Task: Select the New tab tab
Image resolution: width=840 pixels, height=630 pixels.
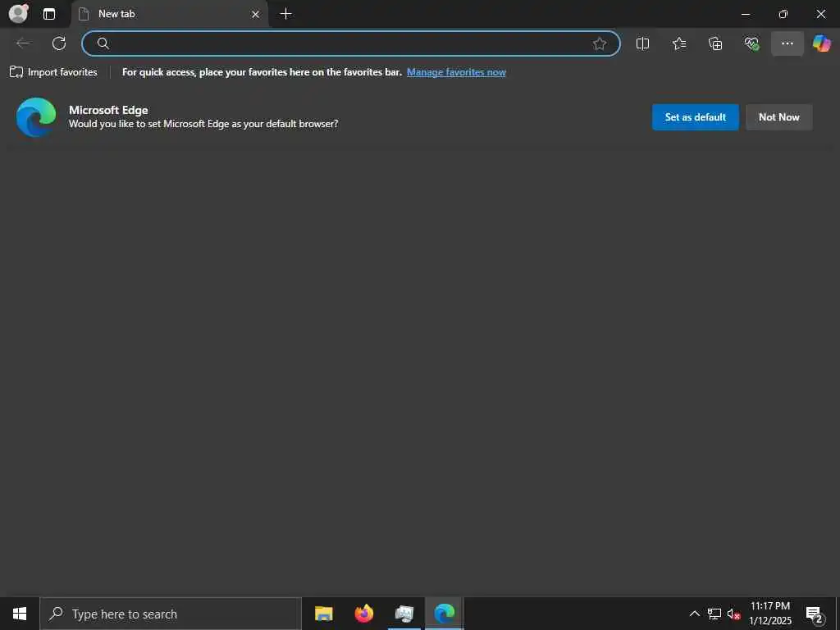Action: (x=169, y=14)
